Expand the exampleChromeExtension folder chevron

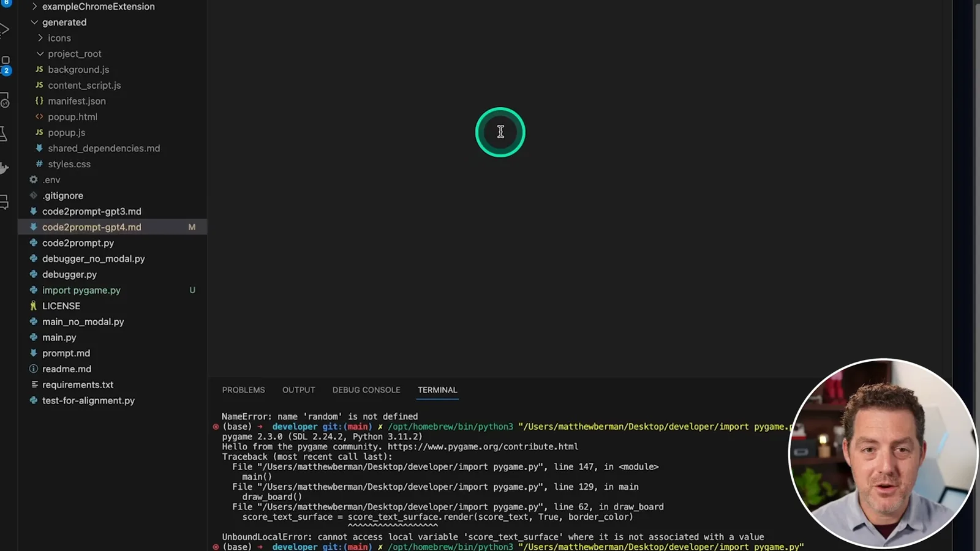(34, 7)
